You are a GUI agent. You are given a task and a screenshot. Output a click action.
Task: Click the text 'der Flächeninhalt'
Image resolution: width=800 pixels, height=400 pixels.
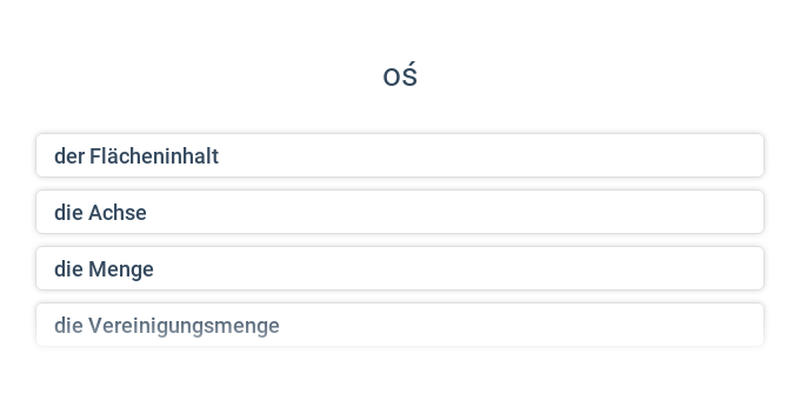136,156
